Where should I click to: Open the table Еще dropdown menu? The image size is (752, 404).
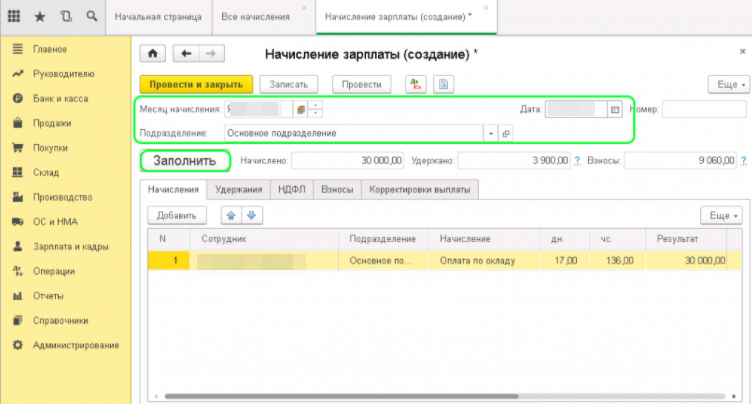[721, 215]
